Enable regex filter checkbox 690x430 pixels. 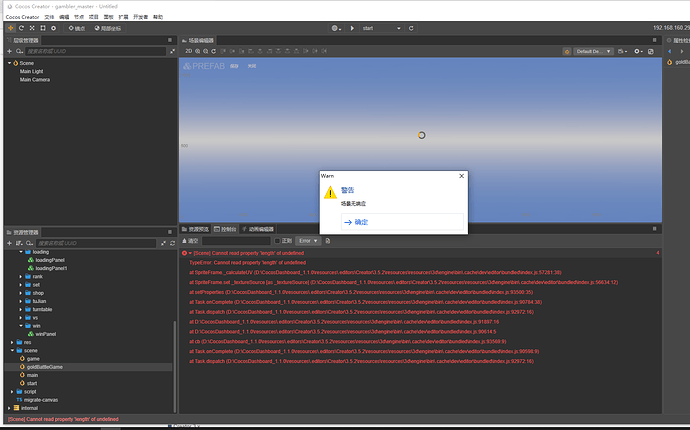pyautogui.click(x=277, y=241)
